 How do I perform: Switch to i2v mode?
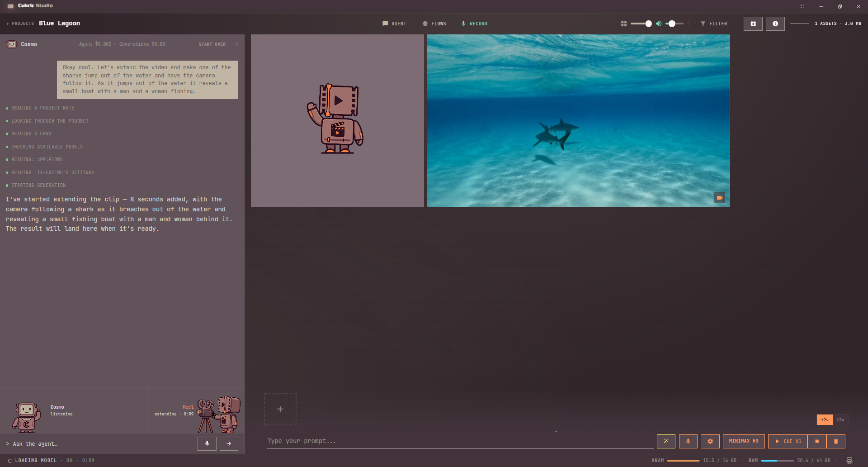point(840,420)
